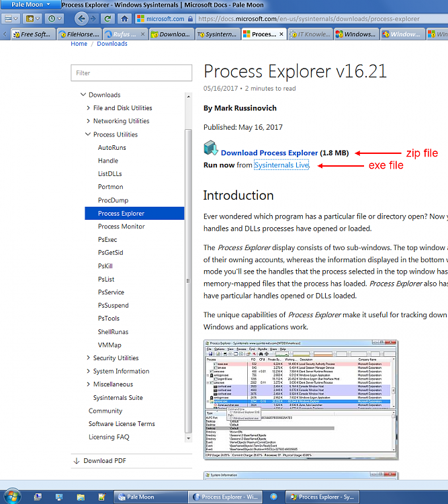This screenshot has width=448, height=504.
Task: Open Process Monitor in the sidebar
Action: pyautogui.click(x=121, y=226)
